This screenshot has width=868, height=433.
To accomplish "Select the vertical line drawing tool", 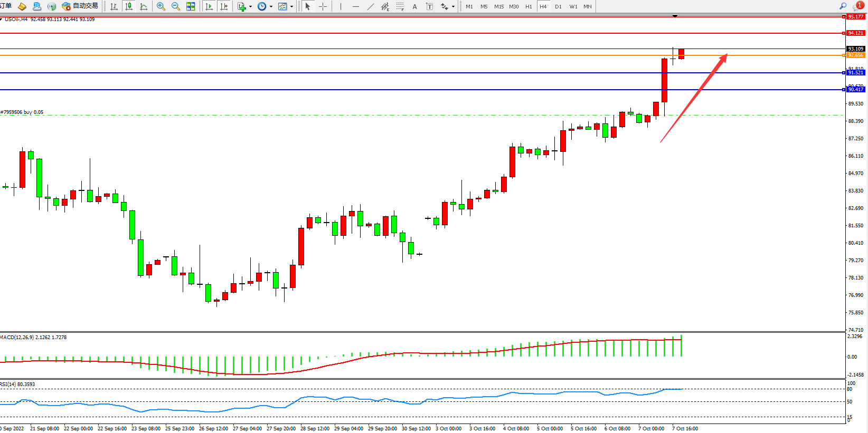I will [341, 6].
